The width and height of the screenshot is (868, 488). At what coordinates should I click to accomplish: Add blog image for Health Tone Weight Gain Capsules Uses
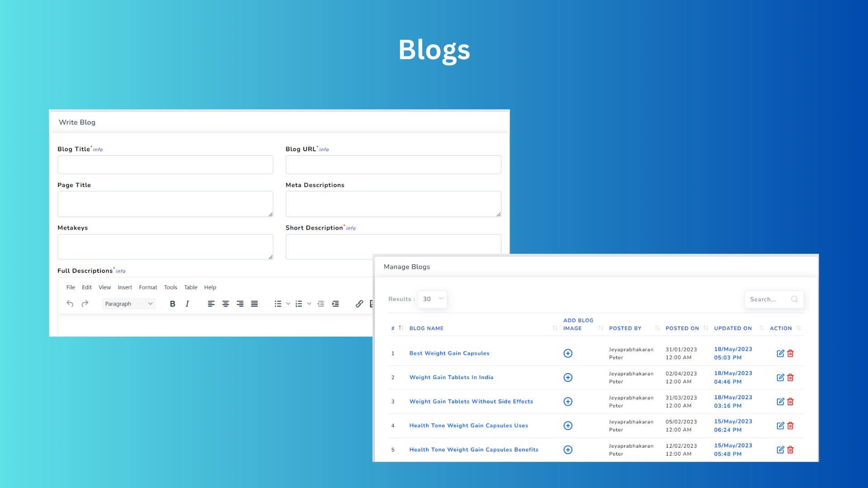[x=568, y=425]
